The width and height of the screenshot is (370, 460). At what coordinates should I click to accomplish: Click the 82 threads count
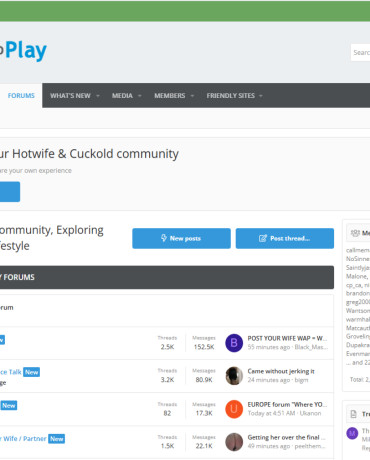tap(167, 413)
